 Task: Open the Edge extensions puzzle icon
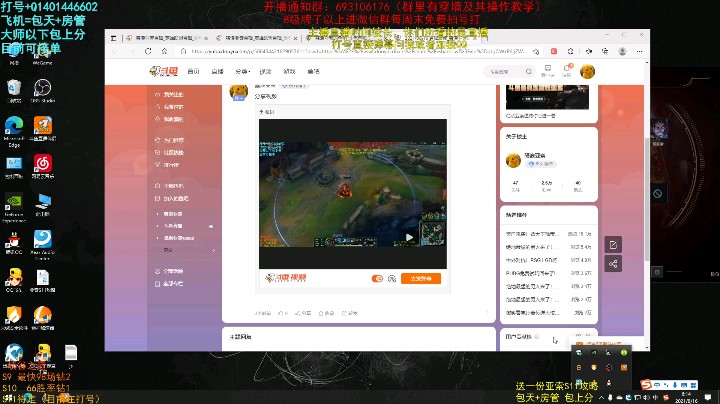(570, 51)
